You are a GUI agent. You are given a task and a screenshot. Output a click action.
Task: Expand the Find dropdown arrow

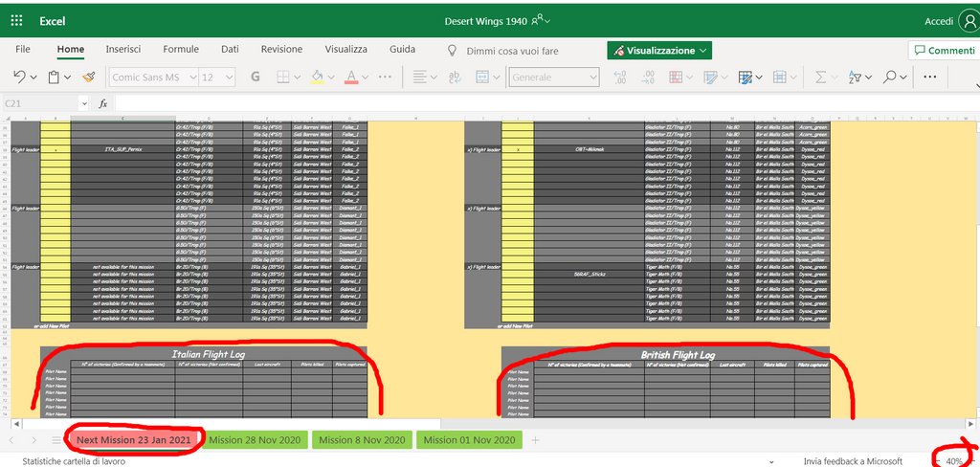903,78
